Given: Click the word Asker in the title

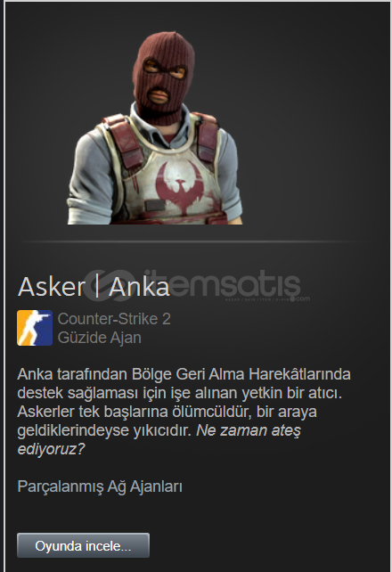Looking at the screenshot, I should point(52,287).
